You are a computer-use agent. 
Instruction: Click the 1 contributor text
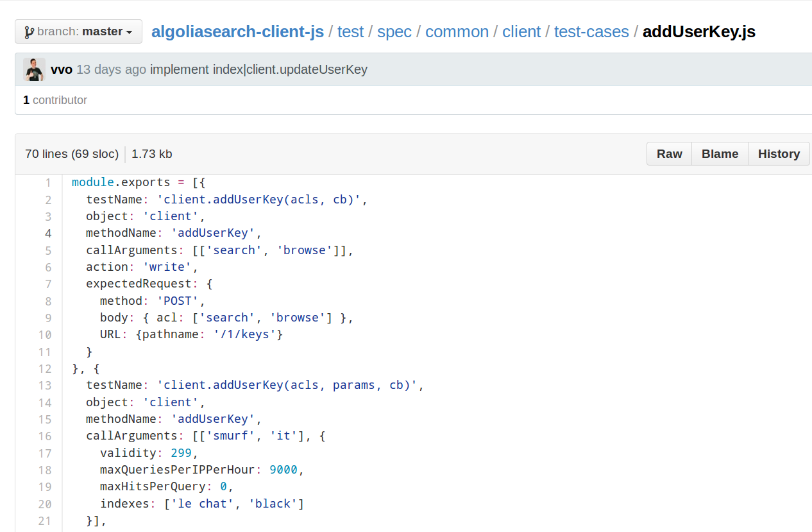pyautogui.click(x=55, y=100)
